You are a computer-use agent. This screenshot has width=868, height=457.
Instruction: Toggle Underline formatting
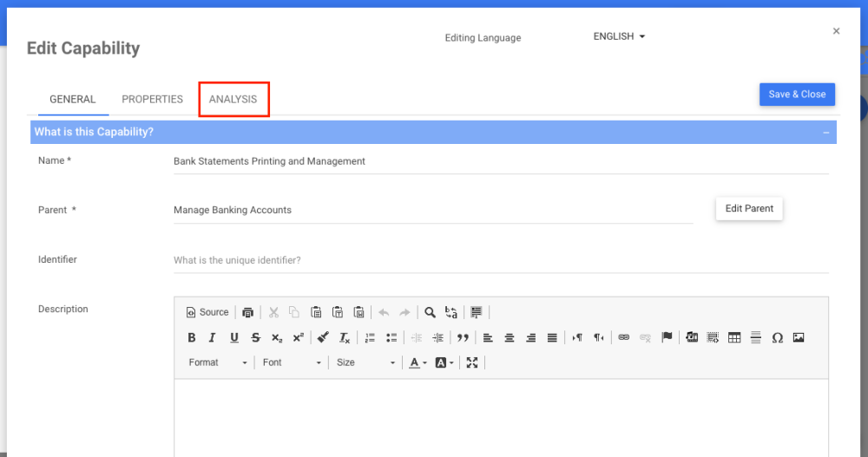point(234,337)
